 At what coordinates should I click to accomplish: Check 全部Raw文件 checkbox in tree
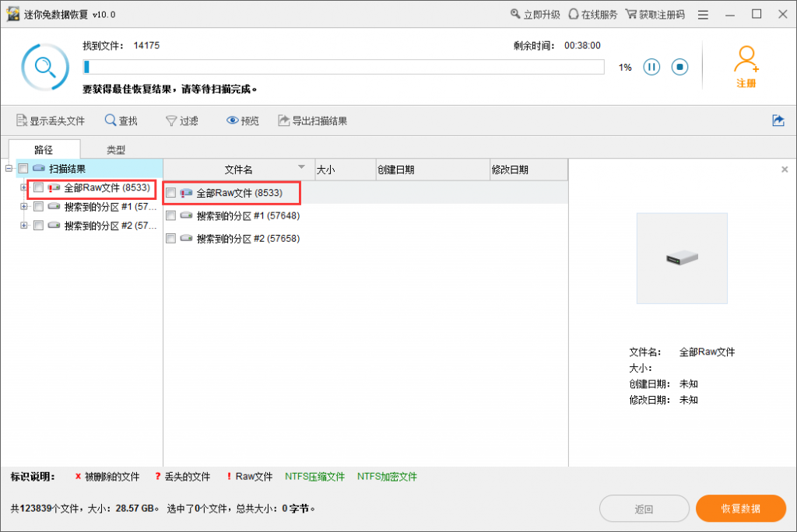(38, 187)
